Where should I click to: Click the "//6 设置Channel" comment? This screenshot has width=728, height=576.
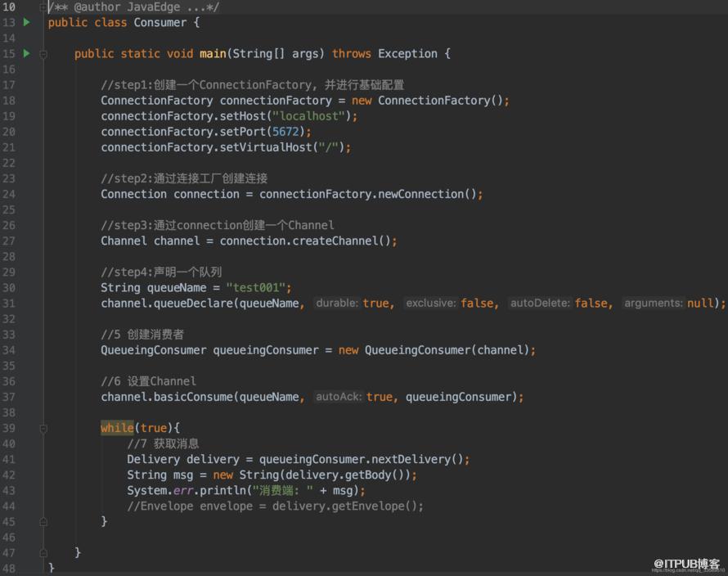(149, 381)
